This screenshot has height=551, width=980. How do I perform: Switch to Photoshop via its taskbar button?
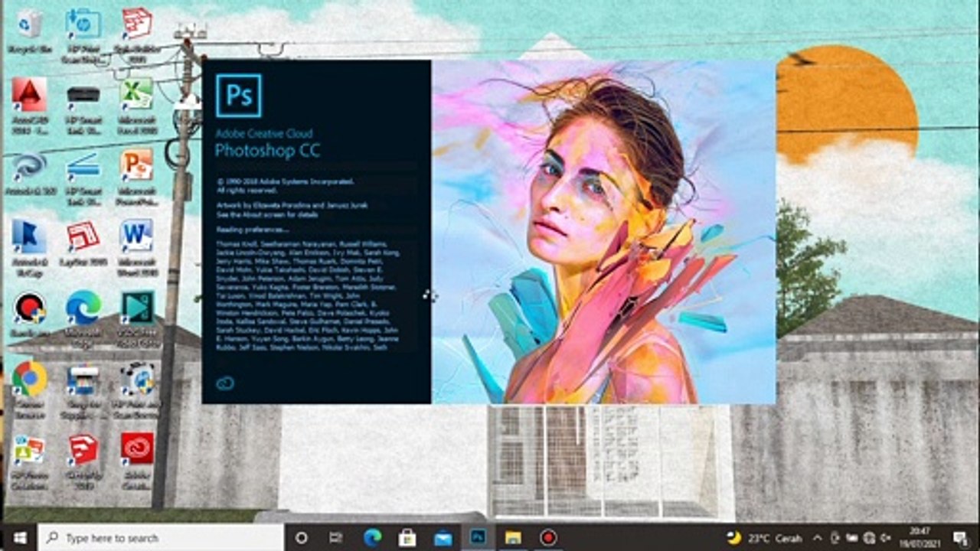coord(479,537)
